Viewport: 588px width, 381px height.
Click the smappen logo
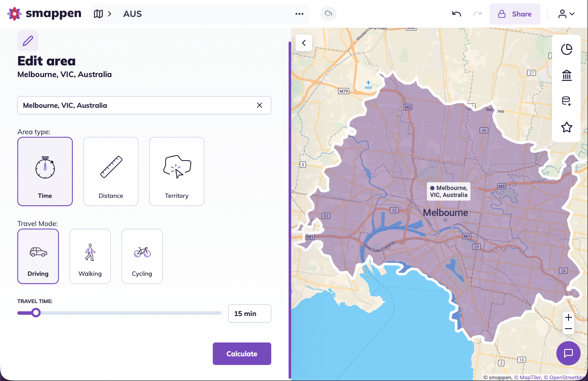pyautogui.click(x=44, y=14)
